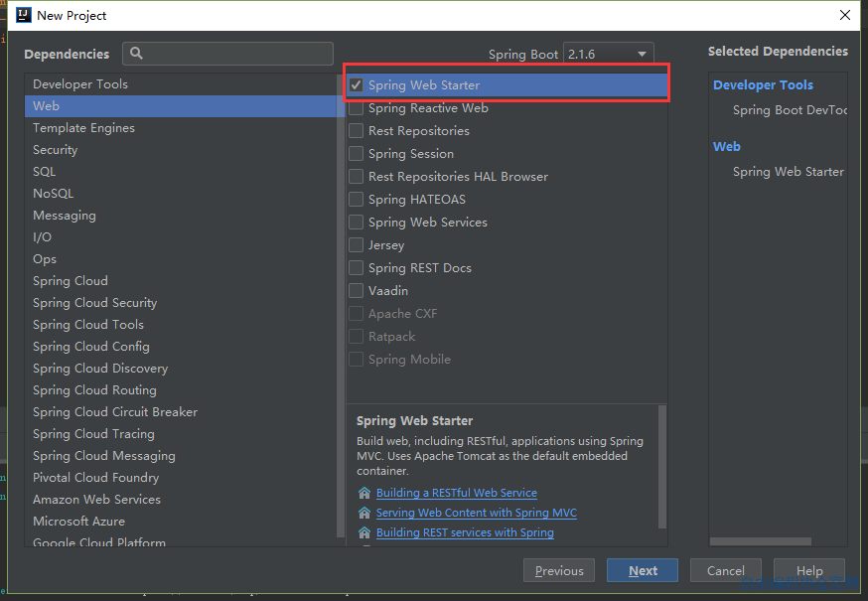Check the Spring REST Docs checkbox
Screen dimensions: 868x601
point(356,267)
